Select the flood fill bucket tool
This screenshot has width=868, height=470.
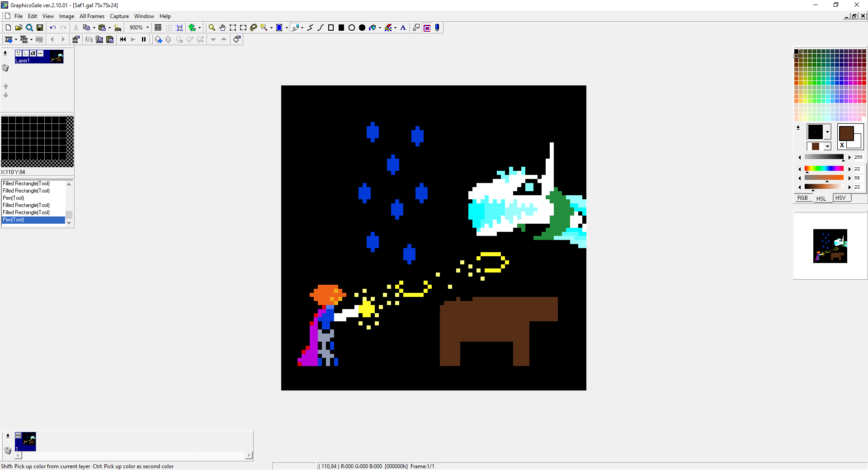click(x=373, y=28)
